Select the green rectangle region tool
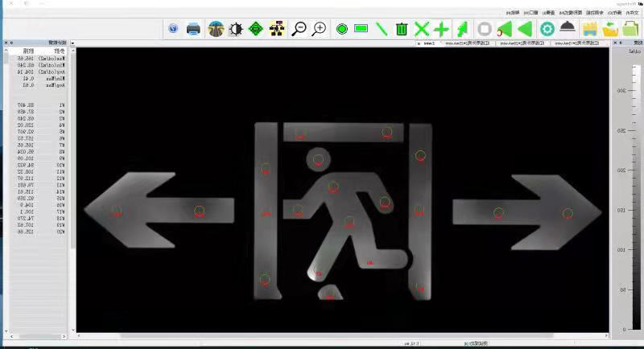The image size is (644, 349). tap(361, 29)
